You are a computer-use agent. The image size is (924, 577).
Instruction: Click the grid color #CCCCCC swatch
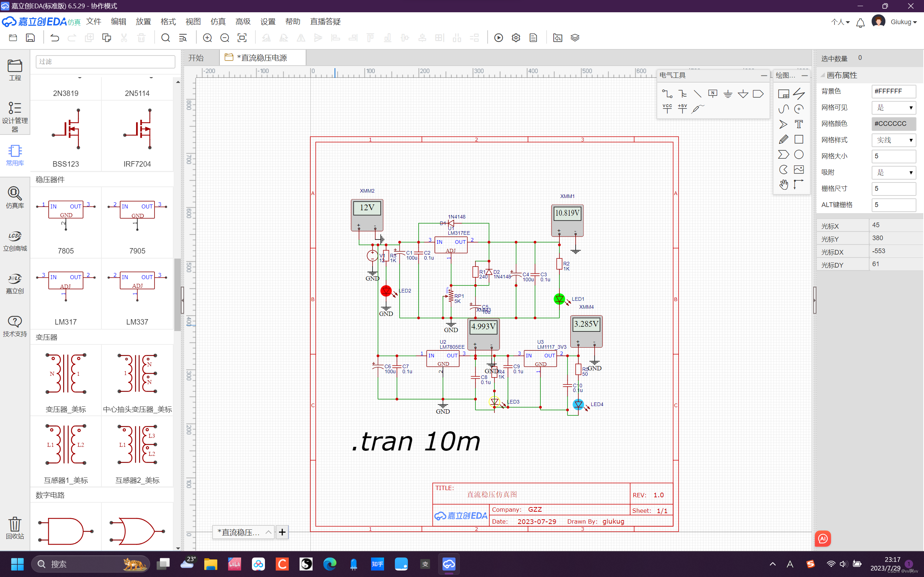coord(893,124)
